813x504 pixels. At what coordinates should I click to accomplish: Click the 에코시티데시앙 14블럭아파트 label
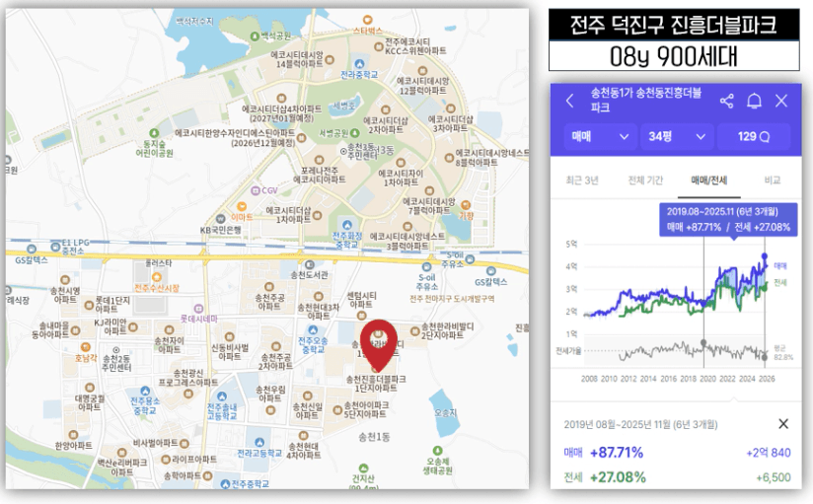point(297,59)
